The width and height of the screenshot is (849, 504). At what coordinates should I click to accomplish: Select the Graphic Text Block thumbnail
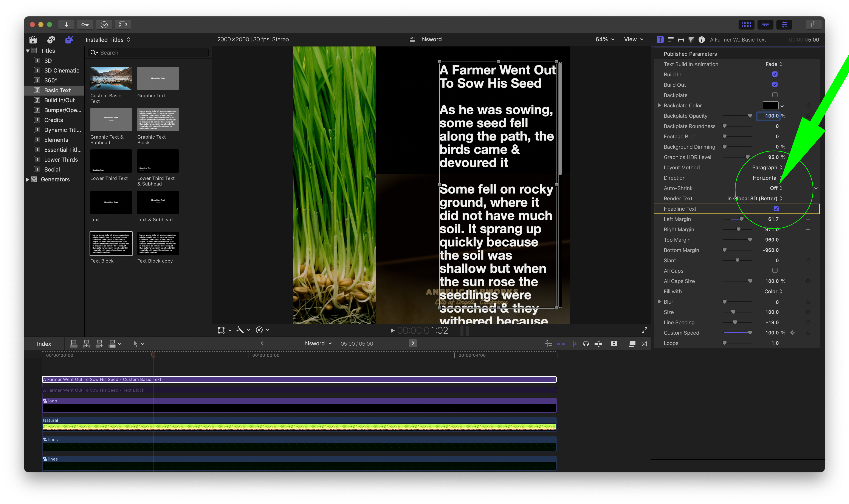pos(158,120)
